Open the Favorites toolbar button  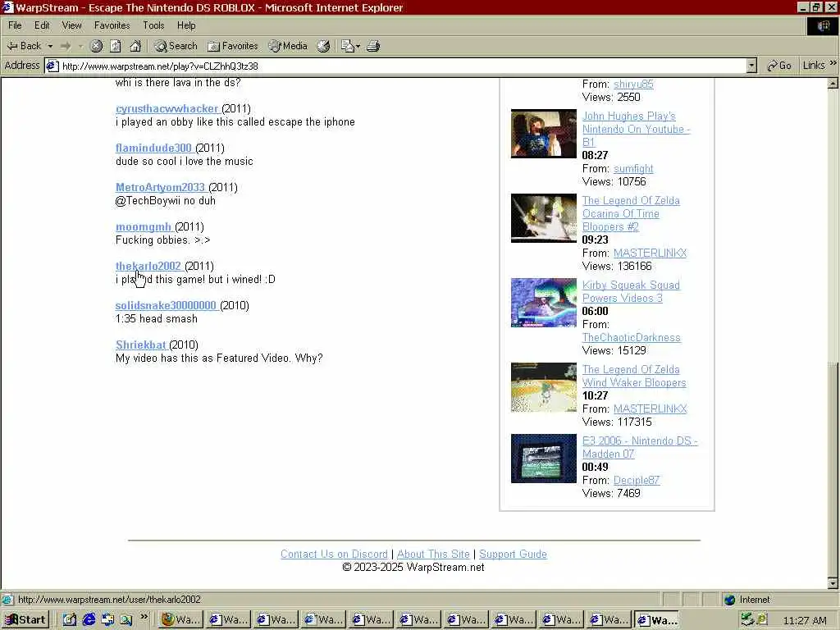click(x=232, y=46)
